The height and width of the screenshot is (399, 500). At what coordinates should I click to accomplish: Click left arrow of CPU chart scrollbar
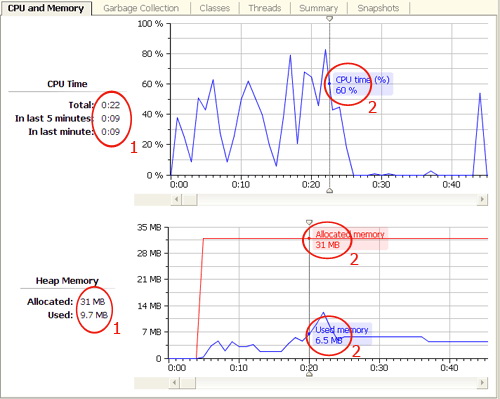tap(176, 200)
